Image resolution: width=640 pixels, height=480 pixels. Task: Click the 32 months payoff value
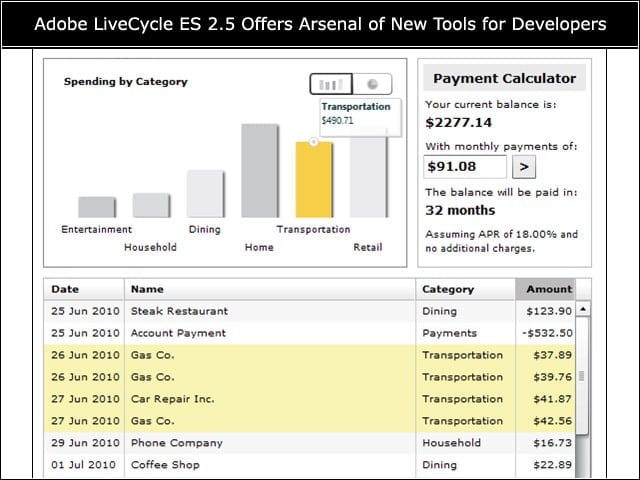pyautogui.click(x=460, y=210)
